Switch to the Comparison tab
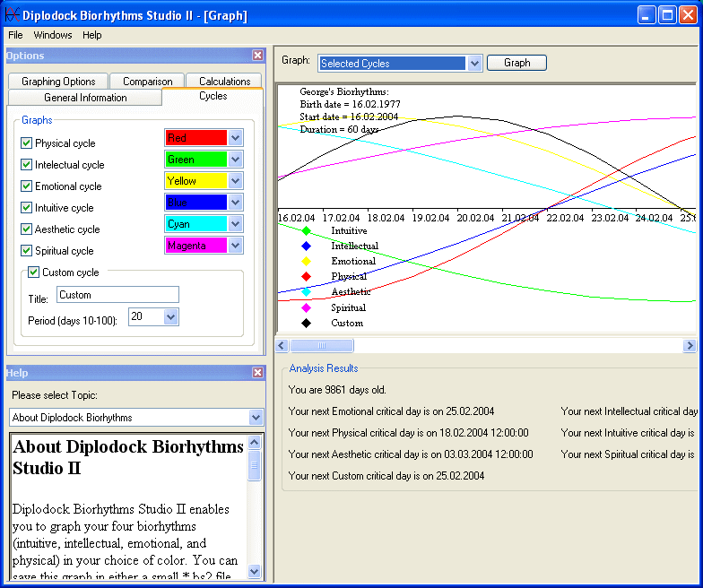This screenshot has height=588, width=703. tap(147, 81)
